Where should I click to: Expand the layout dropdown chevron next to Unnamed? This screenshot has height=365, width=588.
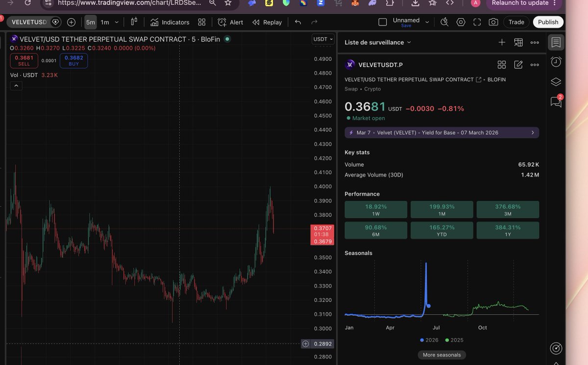tap(427, 22)
